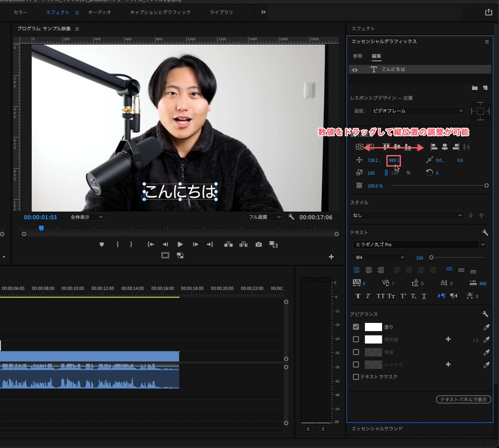Viewport: 499px width, 448px height.
Task: Click the テキストパネルで表示 button
Action: coord(463,399)
